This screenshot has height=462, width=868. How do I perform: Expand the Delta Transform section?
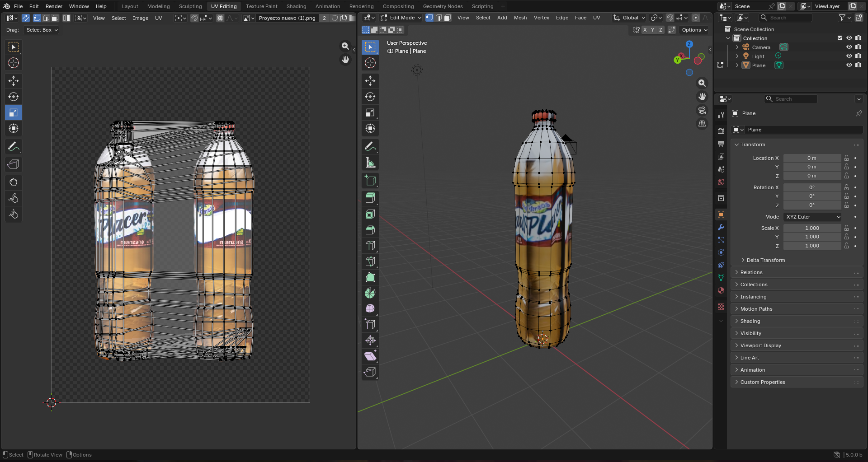coord(765,260)
